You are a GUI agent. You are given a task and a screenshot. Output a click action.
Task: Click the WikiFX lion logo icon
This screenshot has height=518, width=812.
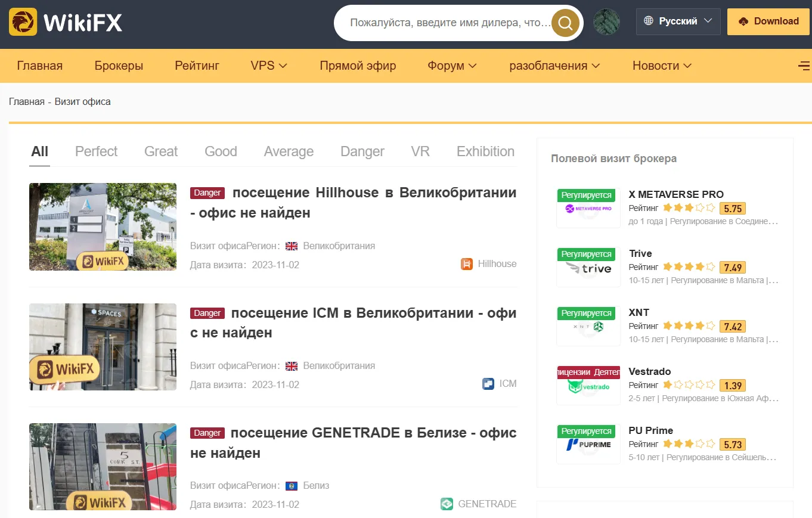tap(23, 22)
